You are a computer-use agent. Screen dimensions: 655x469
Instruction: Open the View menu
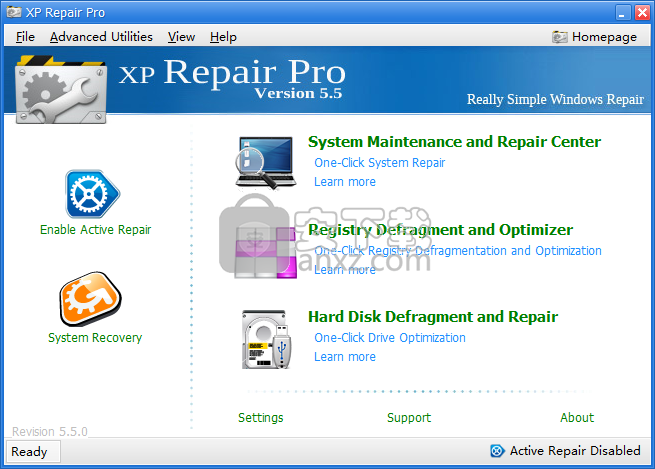coord(181,37)
